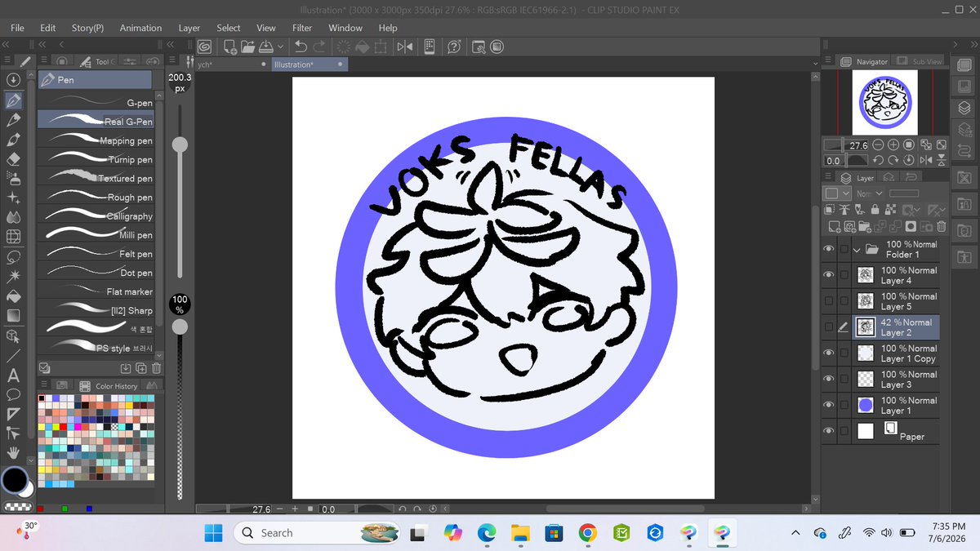Click the Clip Studio launcher icon
Image resolution: width=980 pixels, height=551 pixels.
click(204, 47)
